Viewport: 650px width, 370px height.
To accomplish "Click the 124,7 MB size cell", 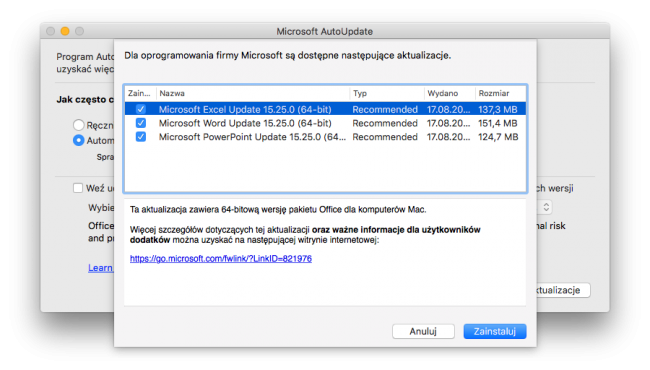I will pos(498,137).
